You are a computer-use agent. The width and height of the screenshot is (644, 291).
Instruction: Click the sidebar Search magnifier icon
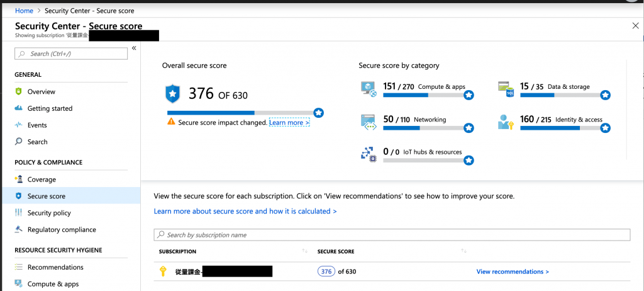point(18,142)
